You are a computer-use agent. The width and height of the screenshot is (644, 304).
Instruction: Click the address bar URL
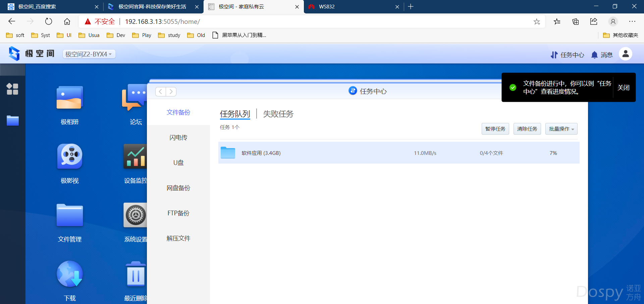point(162,21)
